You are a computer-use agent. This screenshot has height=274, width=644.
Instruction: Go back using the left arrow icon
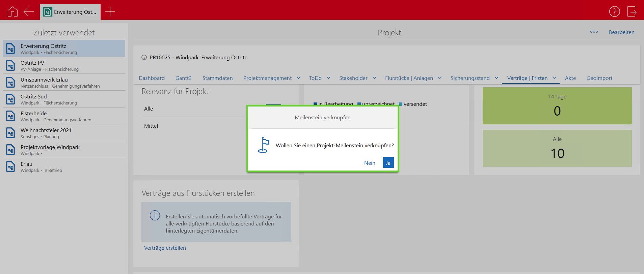click(x=29, y=12)
